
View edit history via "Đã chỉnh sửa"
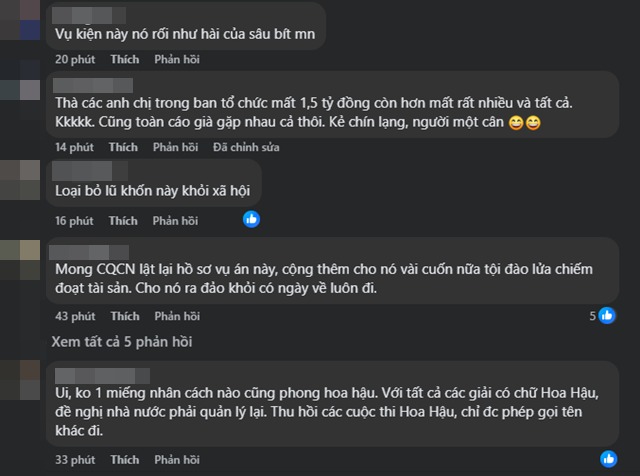coord(246,147)
